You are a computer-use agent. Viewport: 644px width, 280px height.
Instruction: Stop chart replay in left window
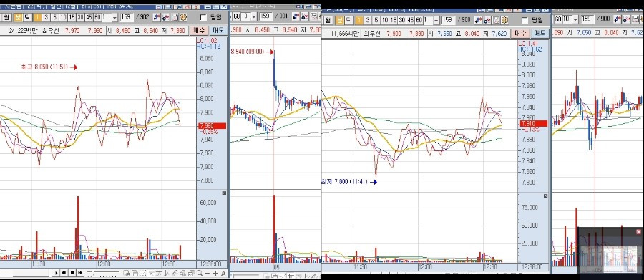click(72, 273)
